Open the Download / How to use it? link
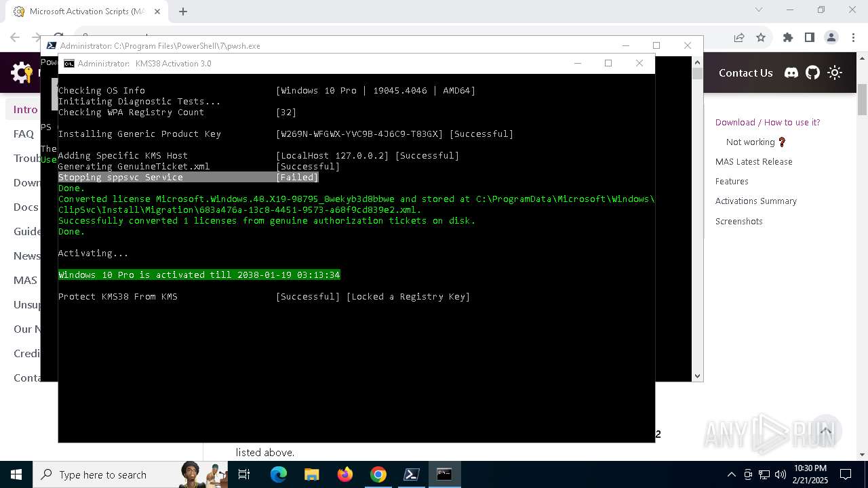Image resolution: width=868 pixels, height=488 pixels. (768, 122)
